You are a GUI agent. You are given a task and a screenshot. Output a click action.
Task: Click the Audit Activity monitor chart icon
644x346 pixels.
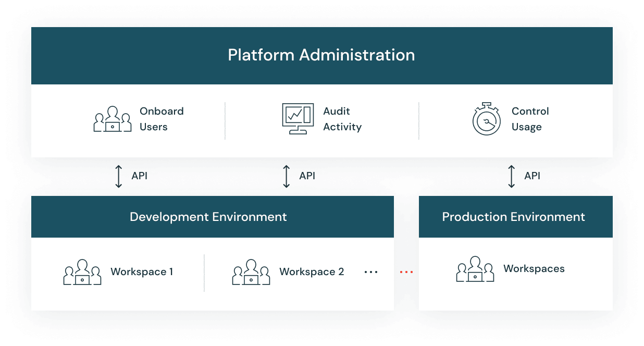pyautogui.click(x=298, y=118)
